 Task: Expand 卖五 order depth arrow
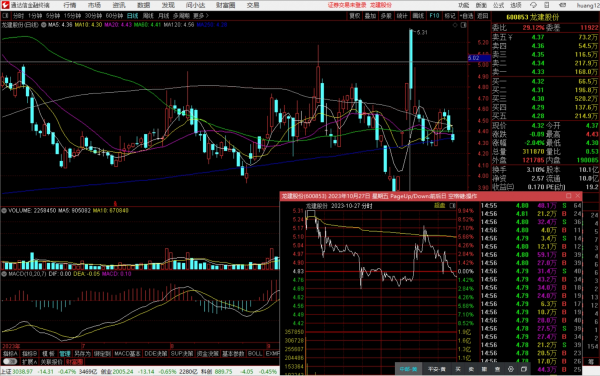click(x=510, y=37)
